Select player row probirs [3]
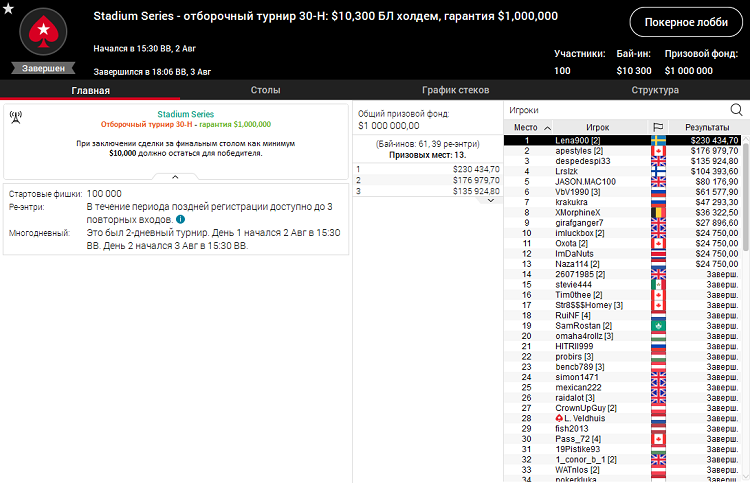The height and width of the screenshot is (483, 750). [622, 357]
